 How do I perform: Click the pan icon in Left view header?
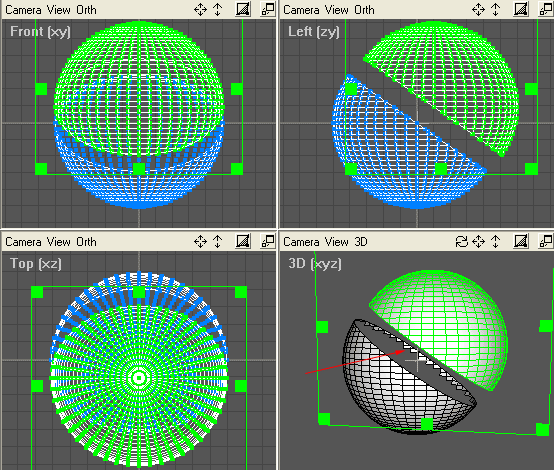478,10
